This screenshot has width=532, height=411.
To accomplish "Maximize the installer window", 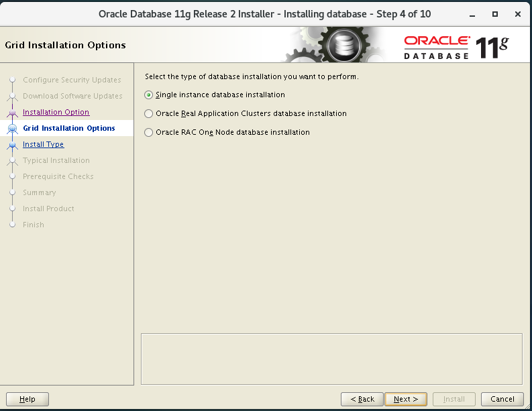I will pyautogui.click(x=495, y=14).
